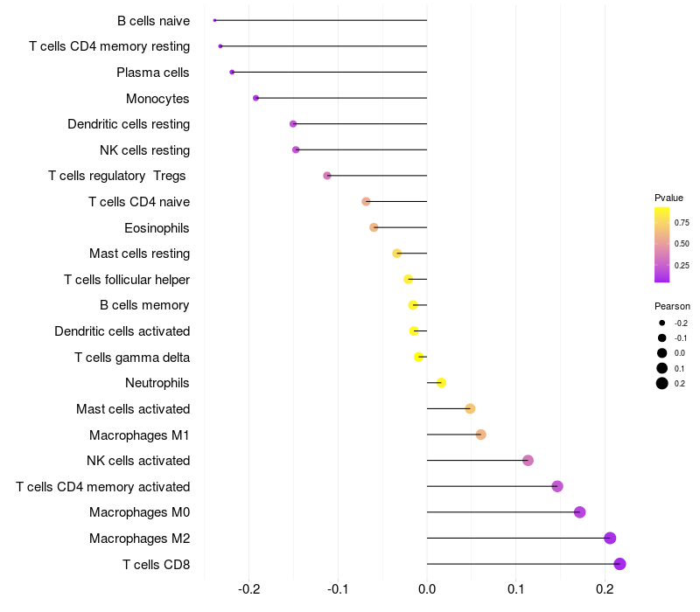Viewport: 700px width, 612px height.
Task: Click the Macrophages M2 lollipop dot
Action: 610,538
